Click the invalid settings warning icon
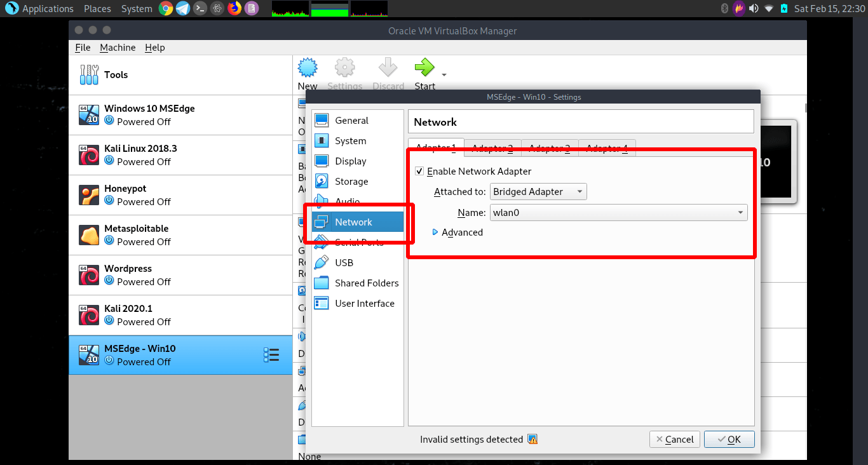 pos(532,440)
